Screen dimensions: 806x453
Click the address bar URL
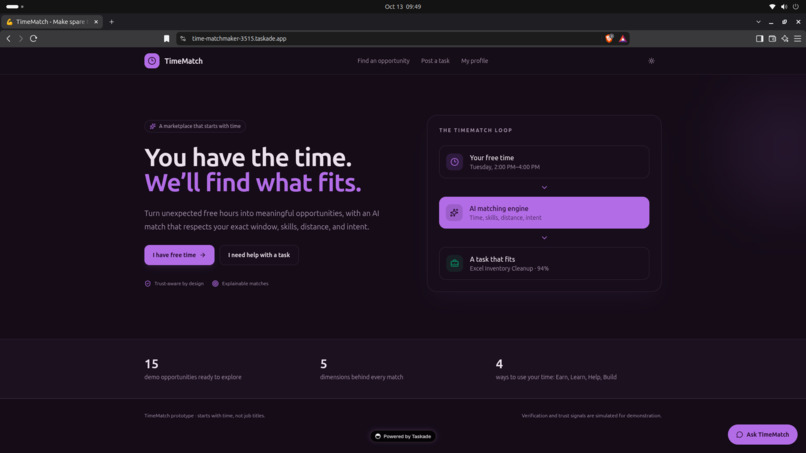(239, 39)
